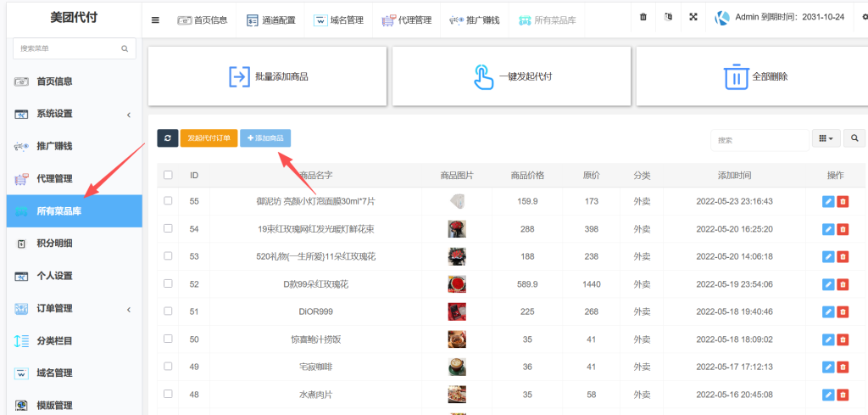Delete product DiOR999 with red trash icon
868x415 pixels.
tap(843, 312)
